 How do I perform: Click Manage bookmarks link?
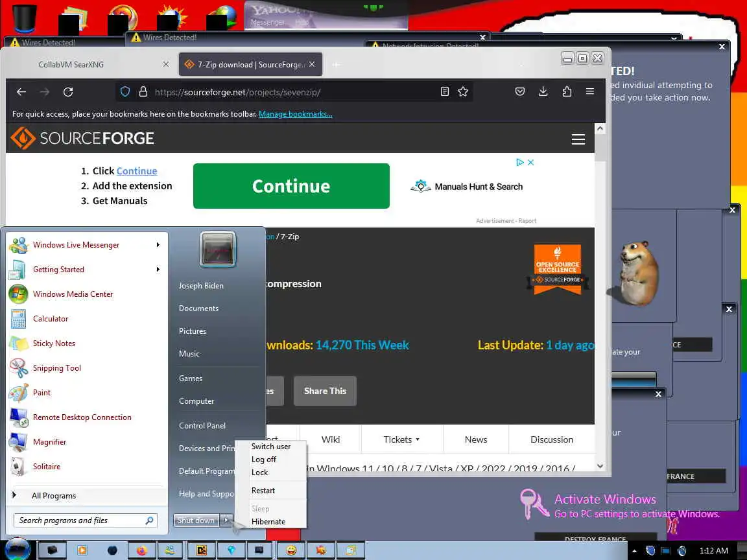pyautogui.click(x=296, y=114)
